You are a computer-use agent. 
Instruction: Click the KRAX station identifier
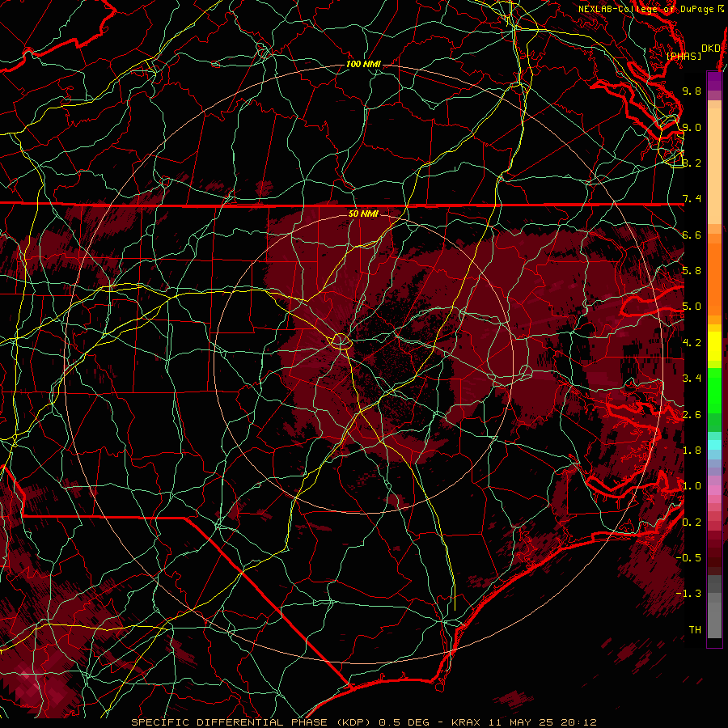466,722
